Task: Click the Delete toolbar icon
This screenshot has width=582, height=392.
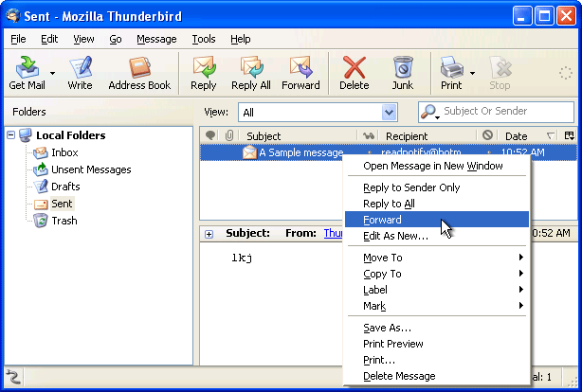Action: pos(354,68)
